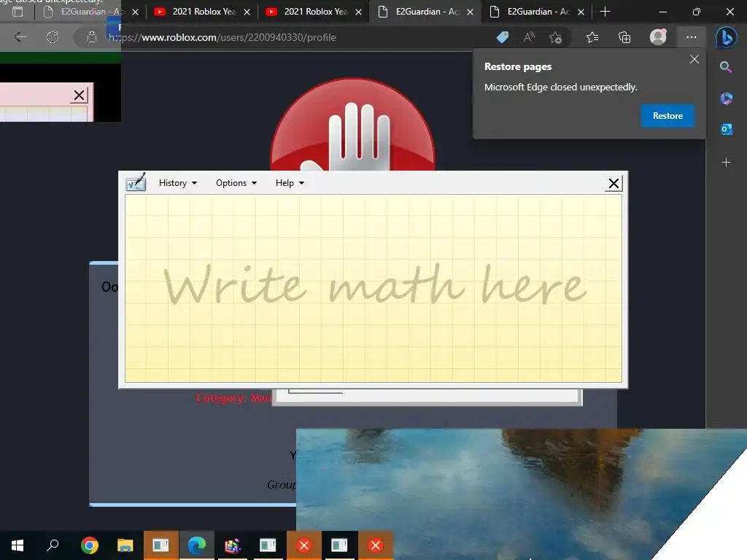Open the Collections icon
The image size is (747, 560).
click(624, 37)
